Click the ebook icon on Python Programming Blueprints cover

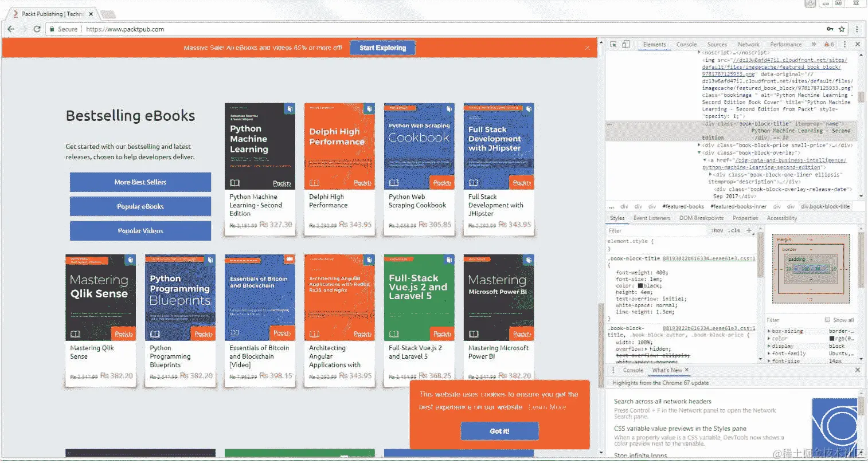pyautogui.click(x=210, y=260)
